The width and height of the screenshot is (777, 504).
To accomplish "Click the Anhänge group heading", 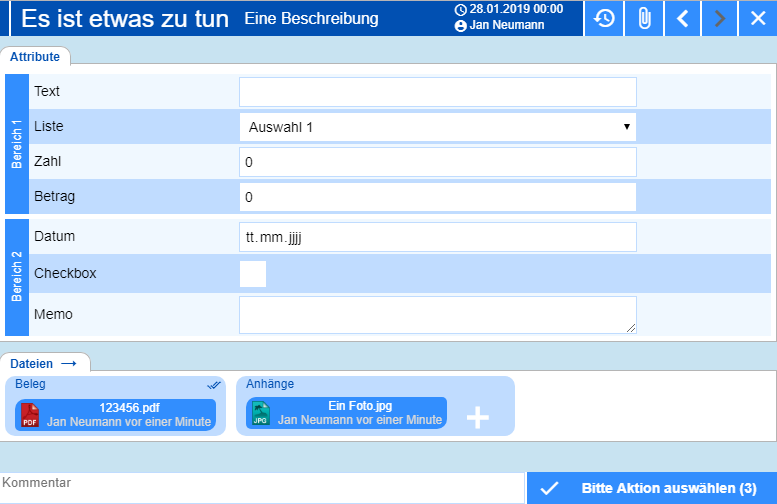I will (270, 384).
